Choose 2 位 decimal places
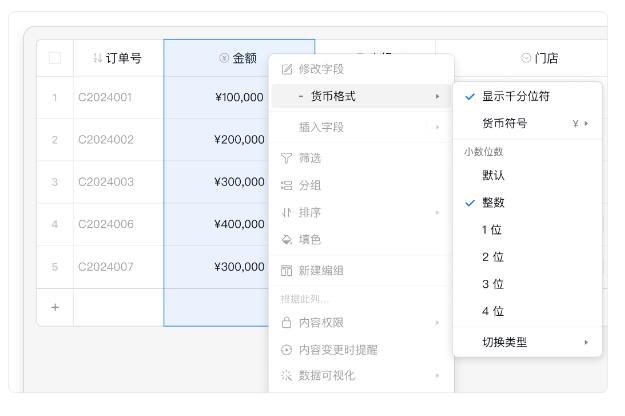The width and height of the screenshot is (625, 416). [492, 257]
